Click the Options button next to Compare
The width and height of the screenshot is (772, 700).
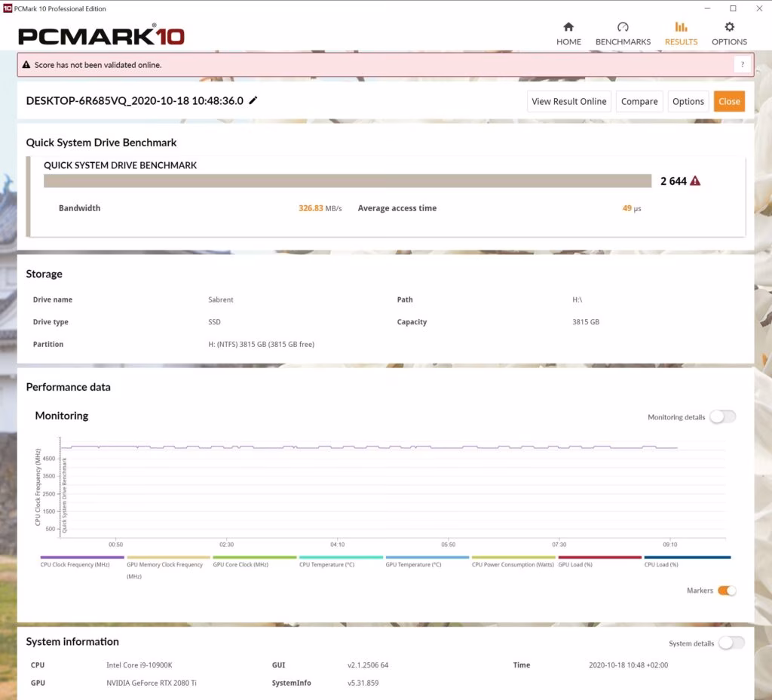click(688, 102)
